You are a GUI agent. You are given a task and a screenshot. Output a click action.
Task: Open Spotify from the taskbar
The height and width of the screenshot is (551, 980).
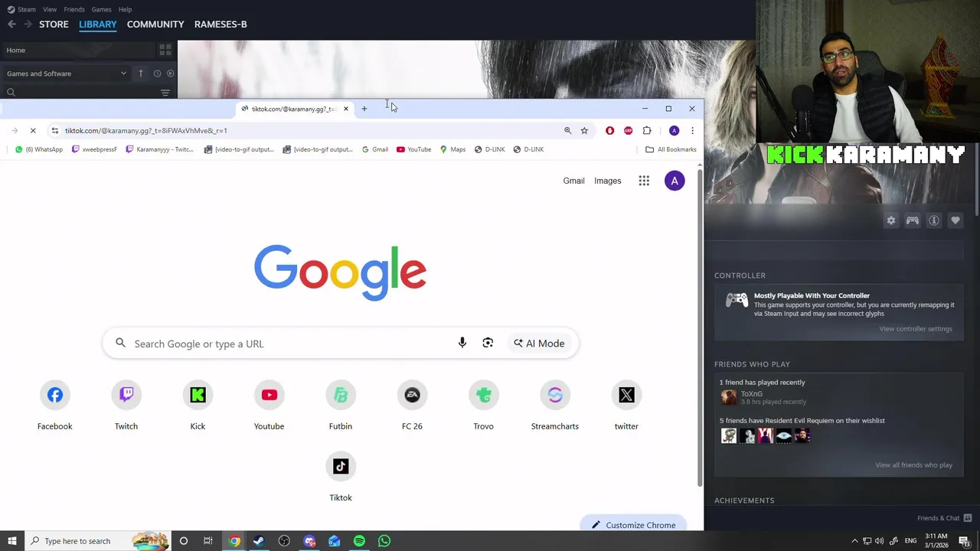359,541
